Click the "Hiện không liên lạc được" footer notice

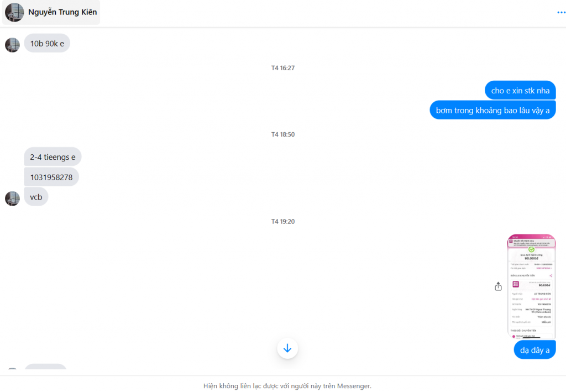(x=287, y=385)
